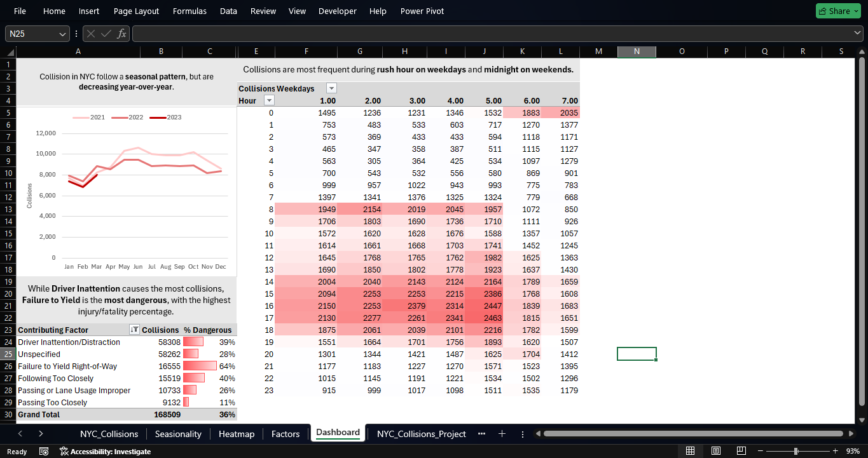
Task: Open the Insert ribbon tab
Action: (x=89, y=11)
